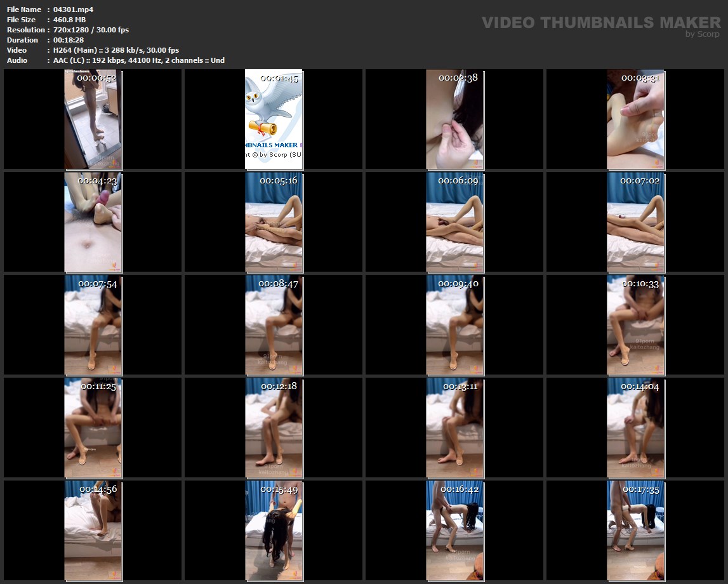The height and width of the screenshot is (584, 728).
Task: Click the thumbnail at timestamp 00:00:52
Action: tap(93, 119)
